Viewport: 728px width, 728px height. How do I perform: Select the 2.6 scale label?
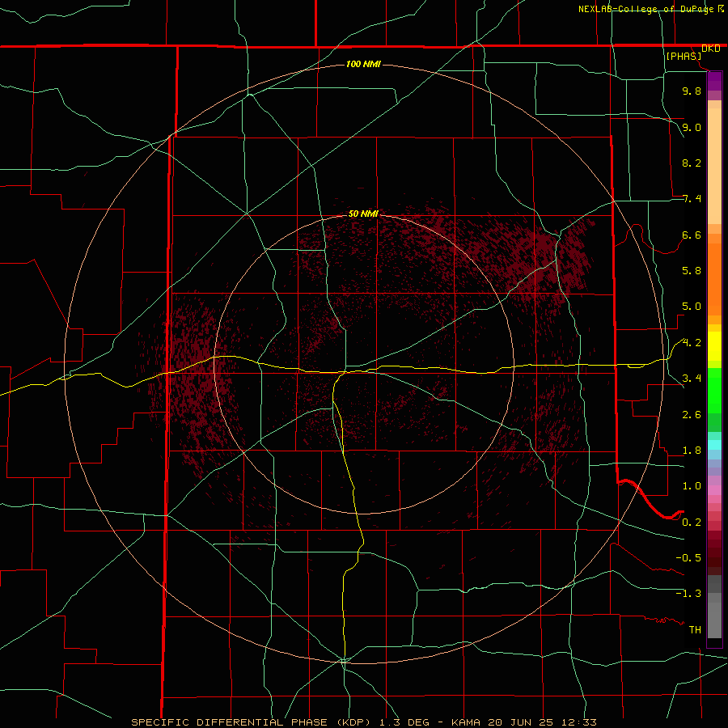click(x=692, y=415)
